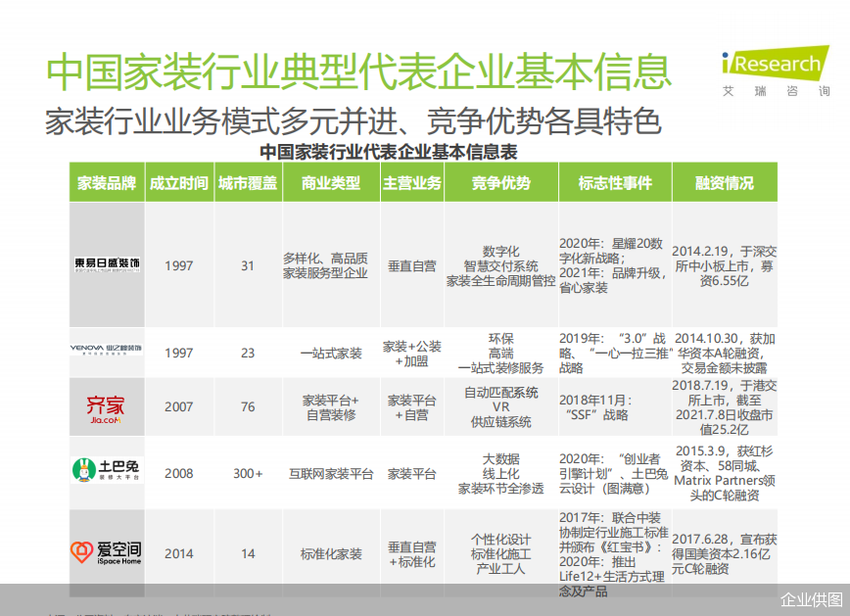Click city coverage value 300+
Screen dimensions: 850x616
click(x=248, y=473)
